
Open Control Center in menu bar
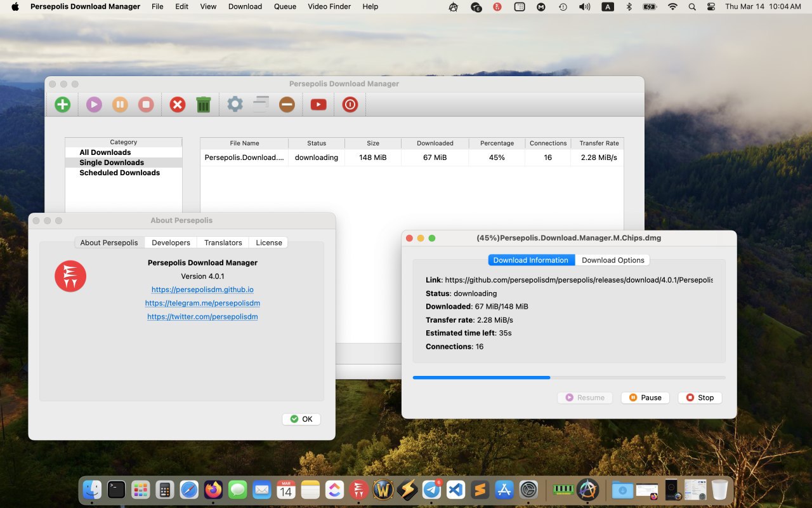pos(711,6)
